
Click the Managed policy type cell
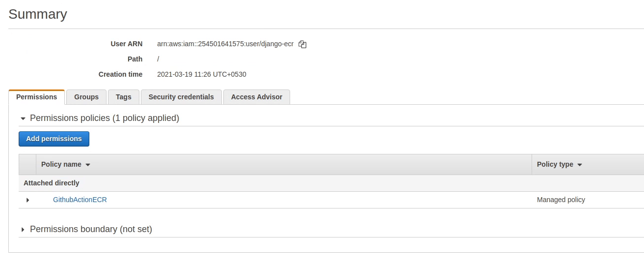click(x=561, y=200)
